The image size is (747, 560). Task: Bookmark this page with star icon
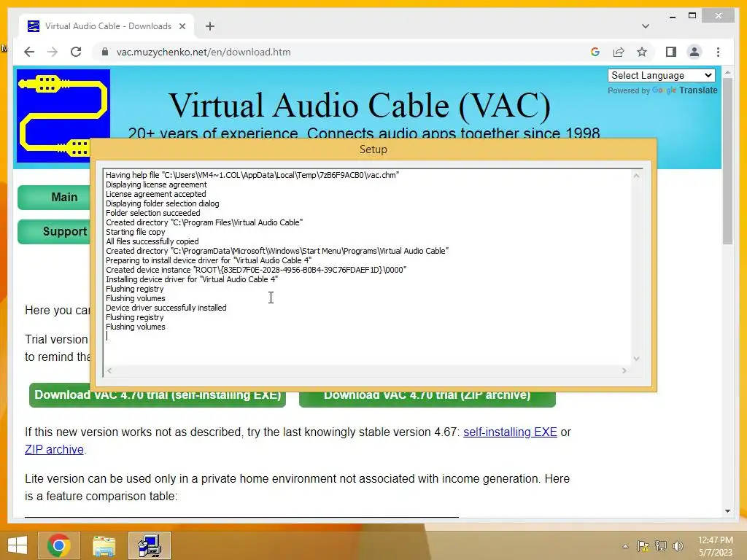click(x=642, y=52)
